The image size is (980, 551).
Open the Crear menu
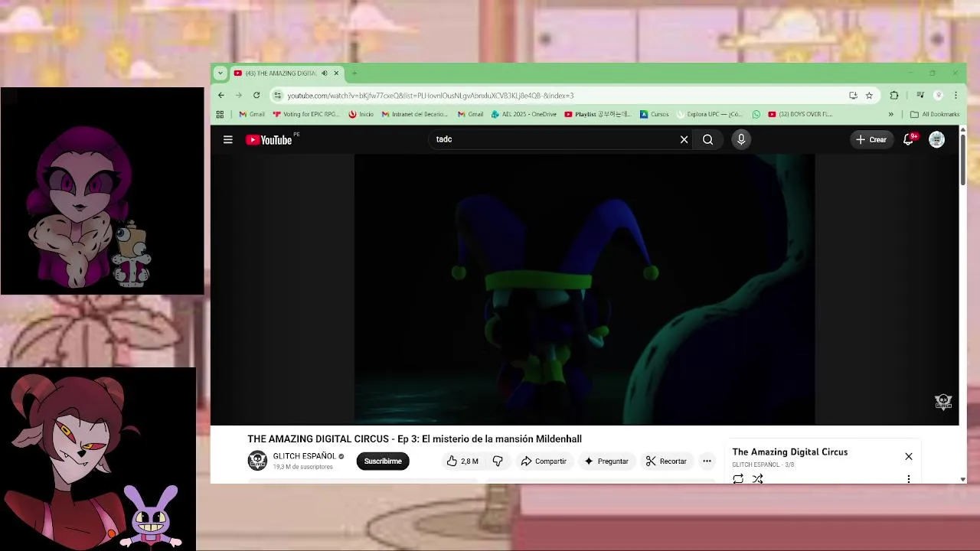pos(871,139)
